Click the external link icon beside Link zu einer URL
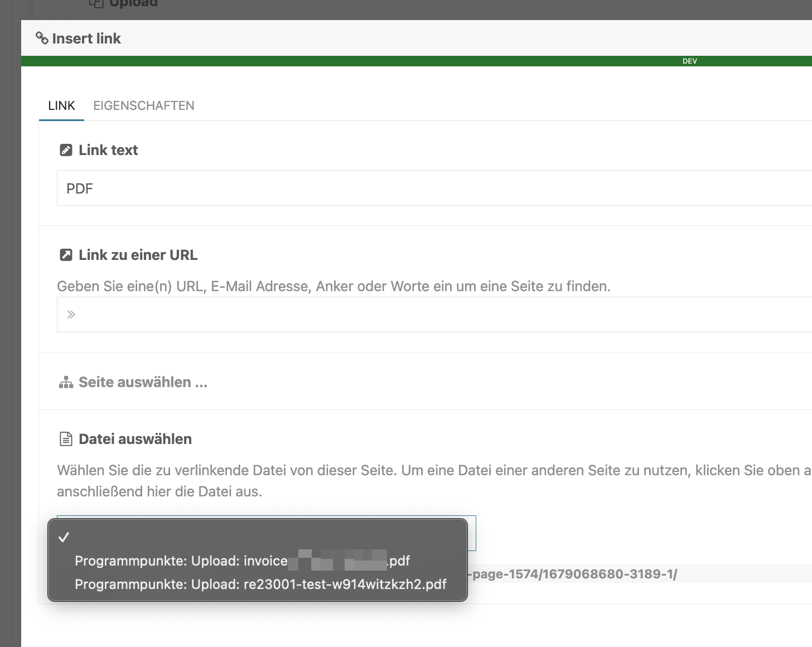Screen dimensions: 812x647 (x=66, y=254)
